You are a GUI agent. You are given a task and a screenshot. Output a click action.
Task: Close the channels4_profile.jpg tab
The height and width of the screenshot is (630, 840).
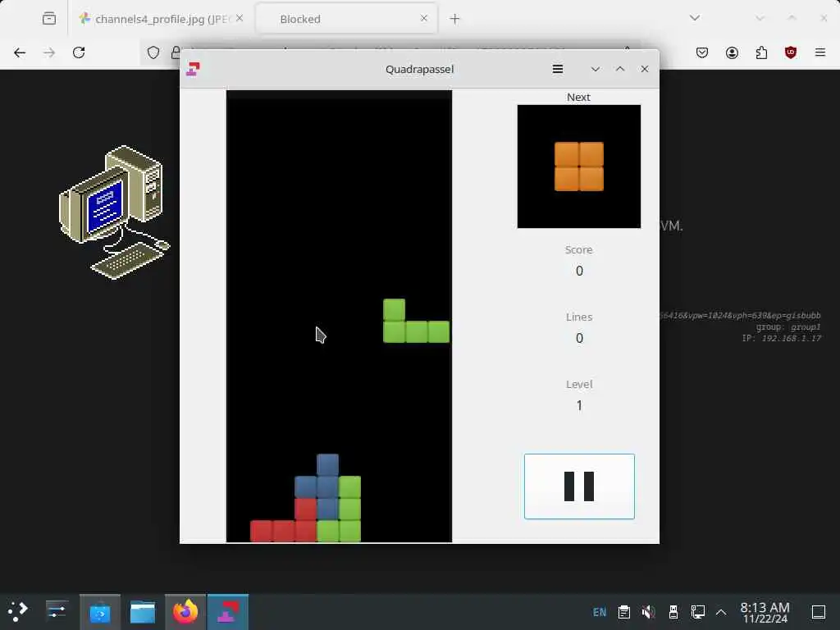tap(240, 18)
